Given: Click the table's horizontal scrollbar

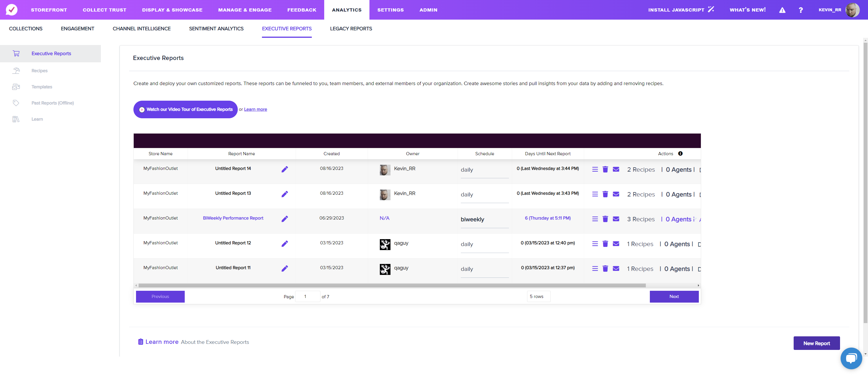Looking at the screenshot, I should tap(392, 285).
